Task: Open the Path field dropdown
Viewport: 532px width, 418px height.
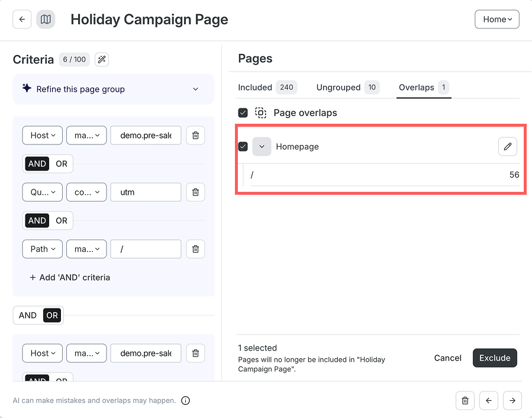Action: pos(43,249)
